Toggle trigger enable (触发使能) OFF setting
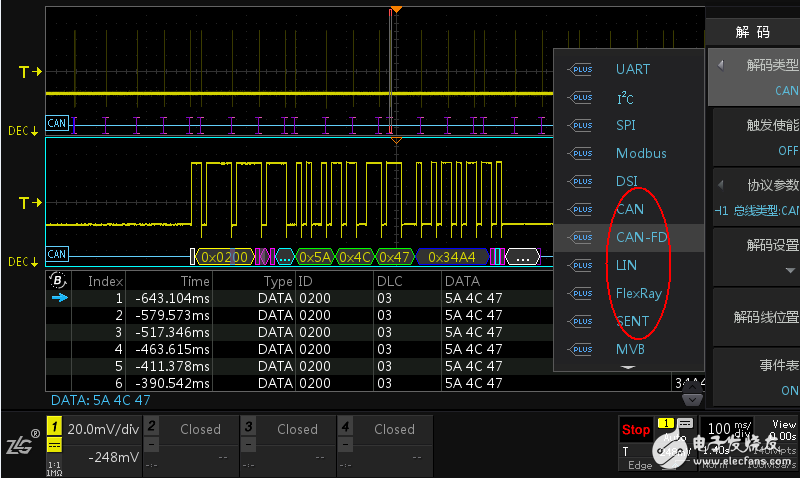 757,137
